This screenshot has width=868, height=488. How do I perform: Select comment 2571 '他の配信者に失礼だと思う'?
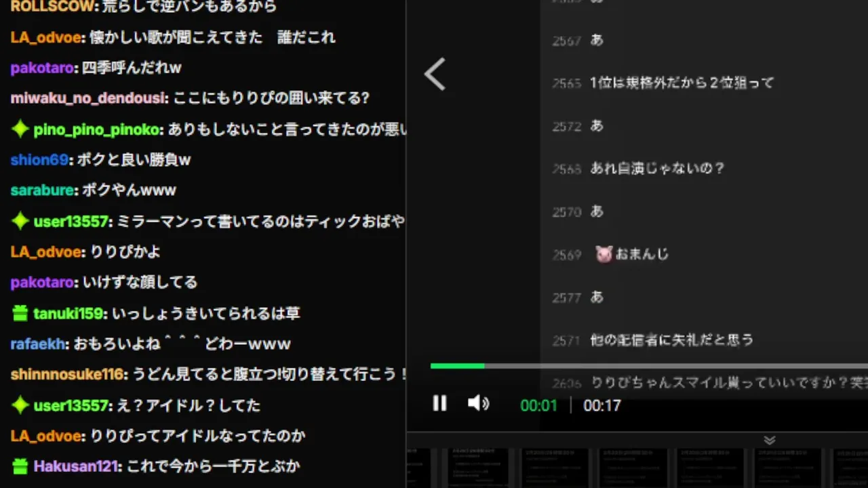coord(672,340)
